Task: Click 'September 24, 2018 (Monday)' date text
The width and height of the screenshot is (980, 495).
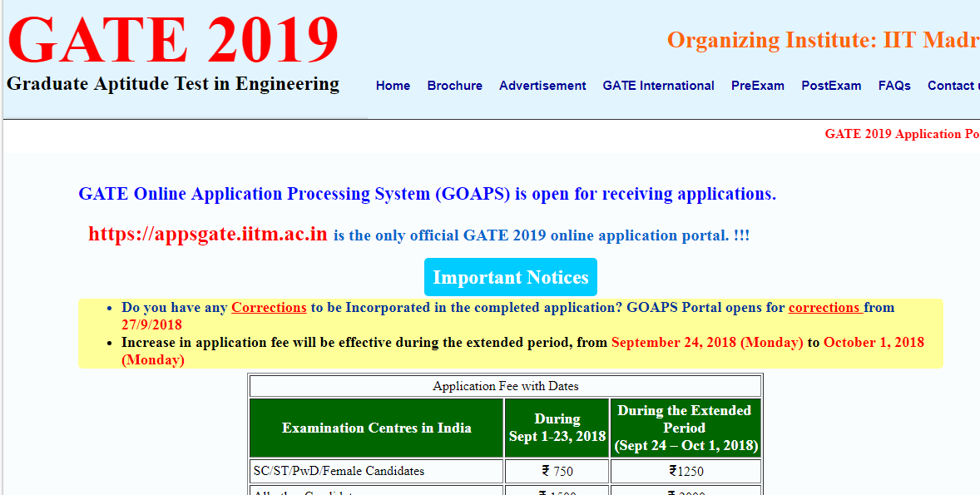Action: (707, 343)
